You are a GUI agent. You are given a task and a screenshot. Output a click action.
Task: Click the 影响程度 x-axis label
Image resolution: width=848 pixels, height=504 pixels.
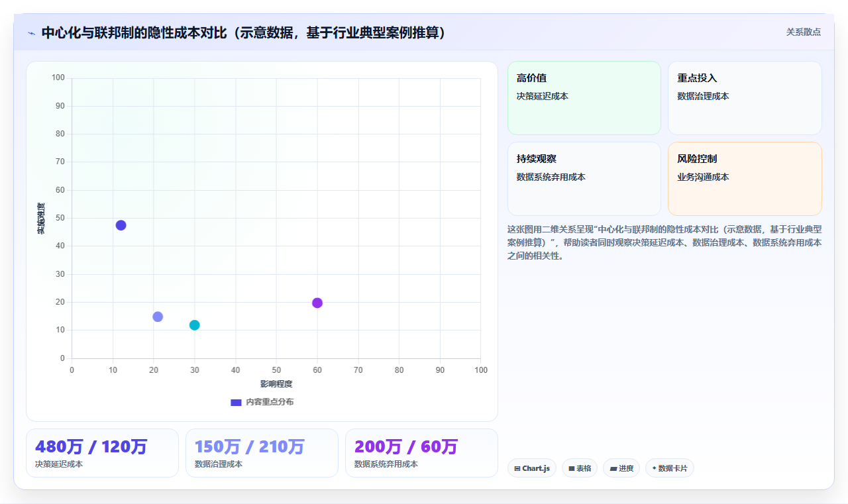pos(276,384)
